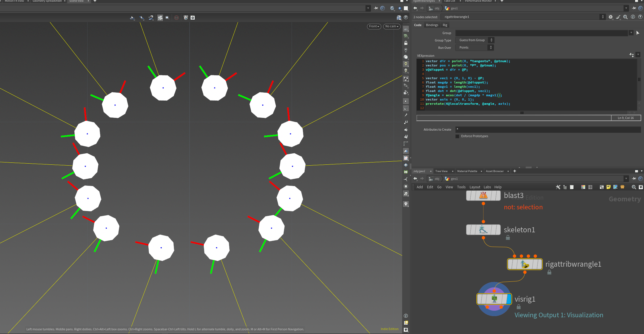Viewport: 644px width, 334px height.
Task: Open the gear menu for rigattribwrangle1 parameters
Action: [x=610, y=17]
